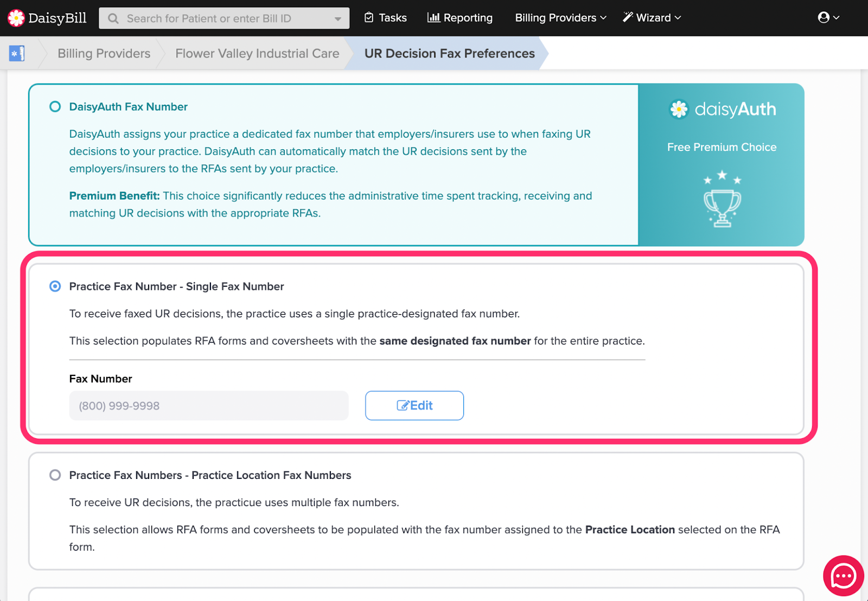Click the blue breadcrumb home icon
This screenshot has width=868, height=601.
coord(17,53)
